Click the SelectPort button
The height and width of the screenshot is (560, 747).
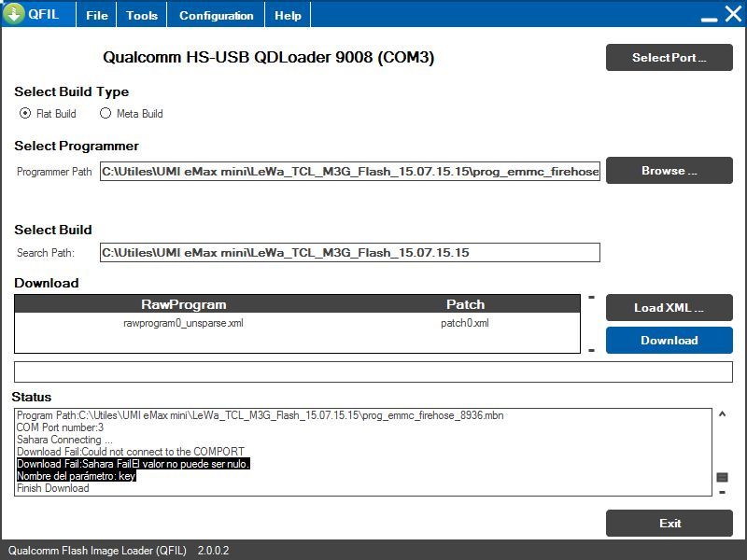tap(669, 58)
